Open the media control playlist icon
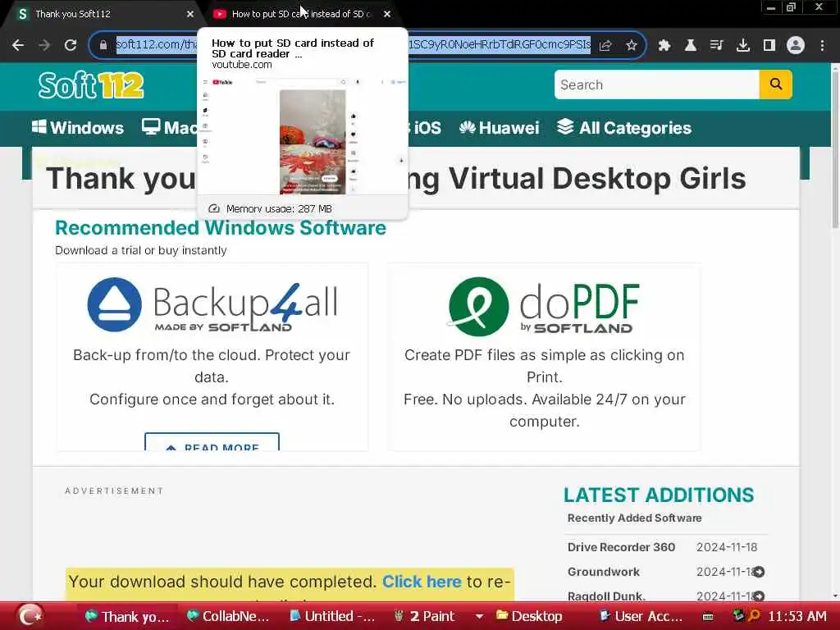 (717, 45)
